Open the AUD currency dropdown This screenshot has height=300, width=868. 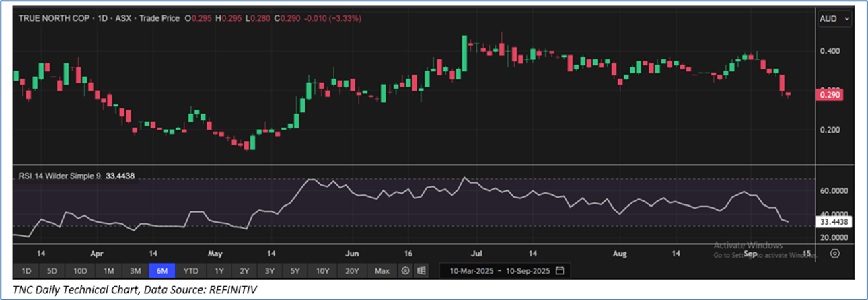click(x=832, y=19)
